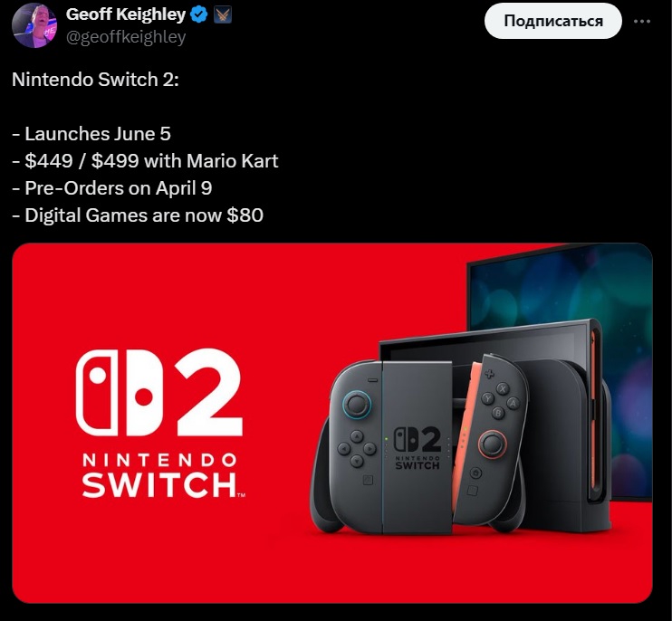Click the affiliate badge beside the verified checkmark
Image resolution: width=672 pixels, height=621 pixels.
(x=223, y=15)
